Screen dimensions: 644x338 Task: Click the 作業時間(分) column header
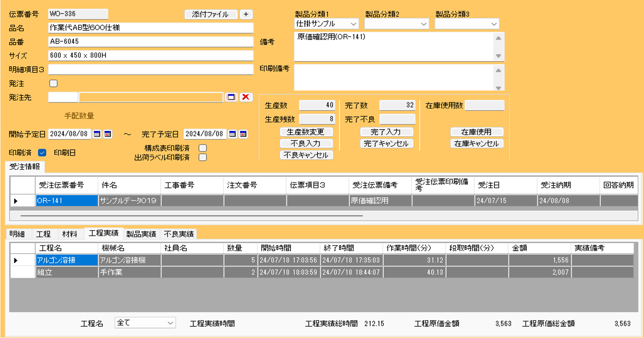tap(414, 248)
